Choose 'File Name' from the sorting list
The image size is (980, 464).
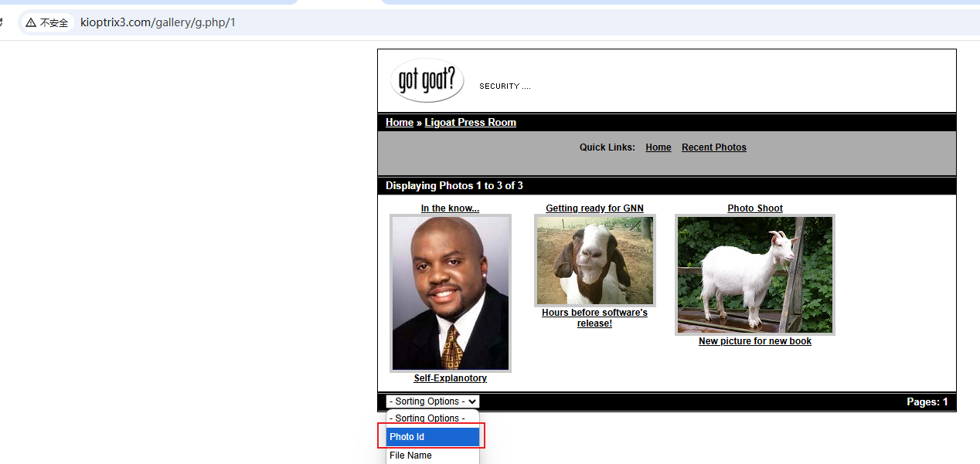point(433,456)
